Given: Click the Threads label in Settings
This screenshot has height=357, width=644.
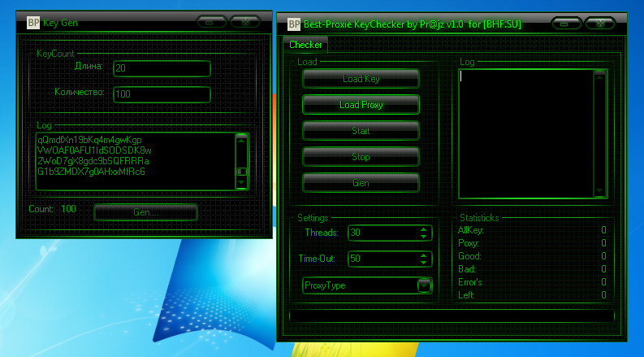Looking at the screenshot, I should pos(322,233).
